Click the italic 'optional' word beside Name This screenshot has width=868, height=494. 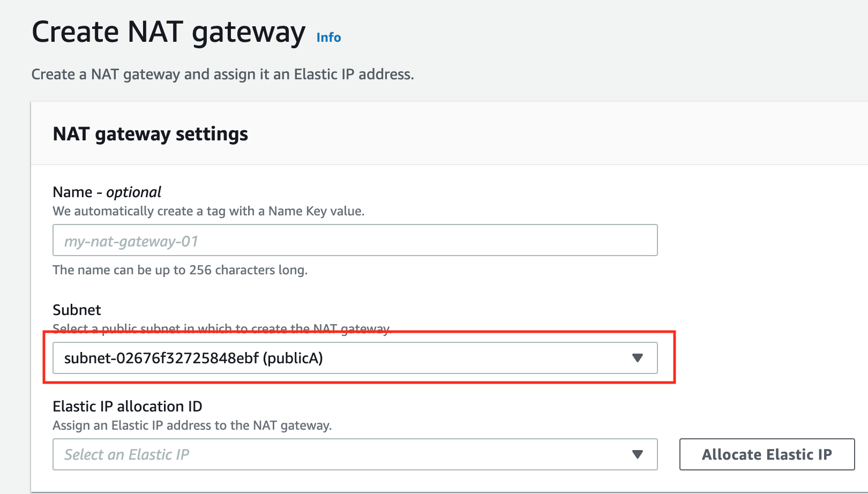pyautogui.click(x=134, y=192)
